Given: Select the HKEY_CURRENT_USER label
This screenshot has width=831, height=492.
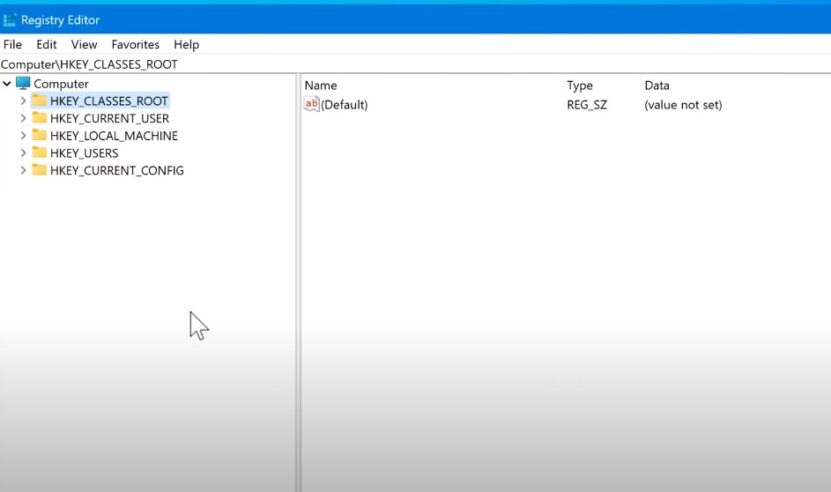Looking at the screenshot, I should tap(110, 118).
